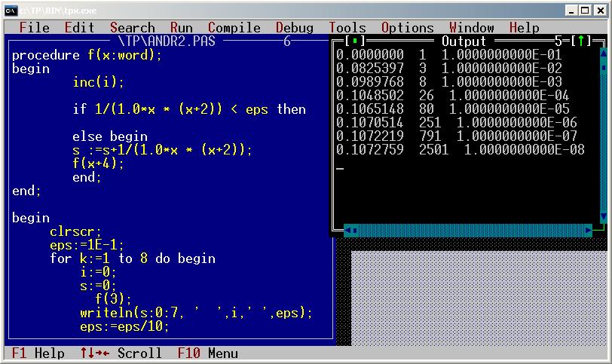Expand the Options menu
Screen dimensions: 612x364
tap(407, 28)
